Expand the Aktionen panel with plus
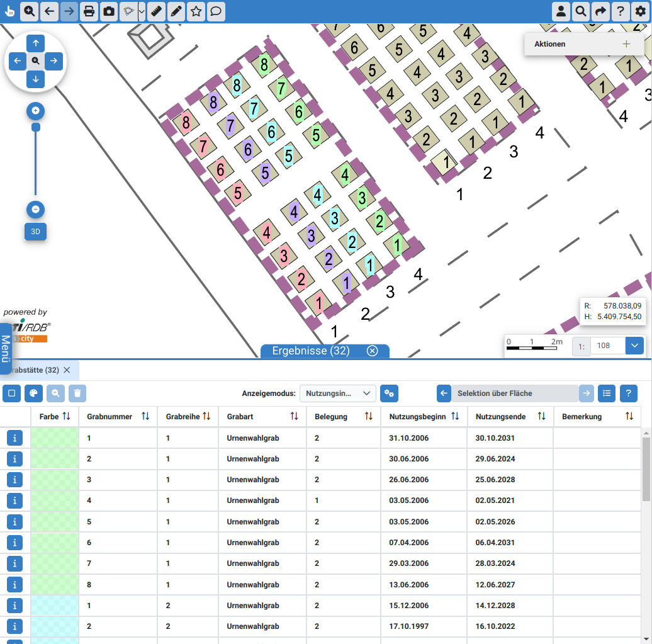The height and width of the screenshot is (644, 652). [x=626, y=44]
